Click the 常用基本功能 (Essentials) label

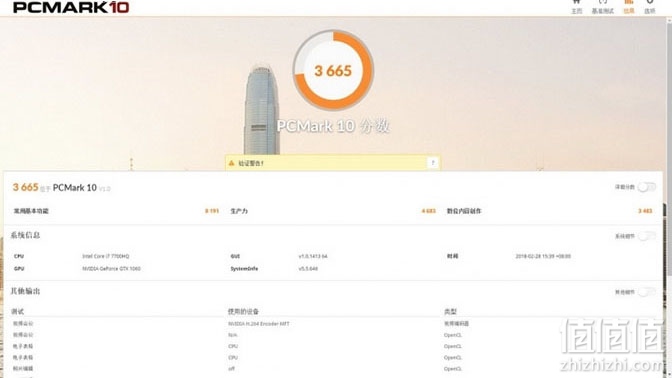click(x=31, y=211)
